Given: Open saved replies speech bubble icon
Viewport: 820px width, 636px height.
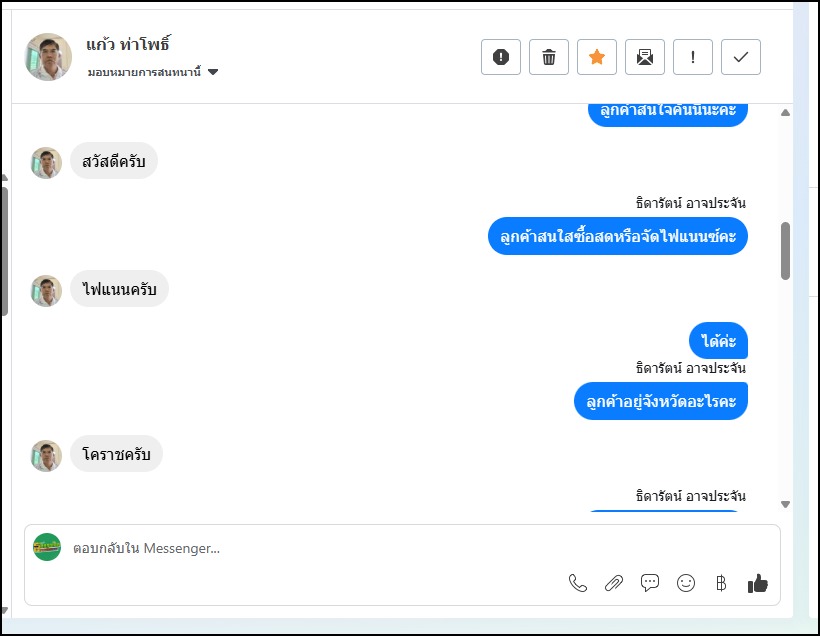Looking at the screenshot, I should click(x=650, y=583).
